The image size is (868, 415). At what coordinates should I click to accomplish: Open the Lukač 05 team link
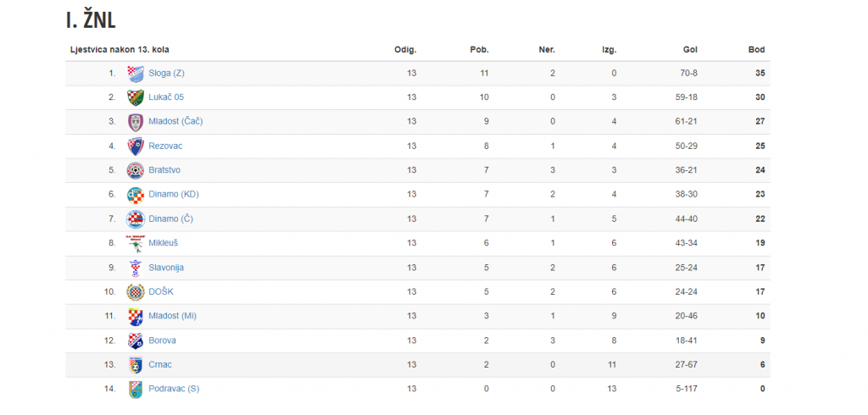tap(166, 97)
